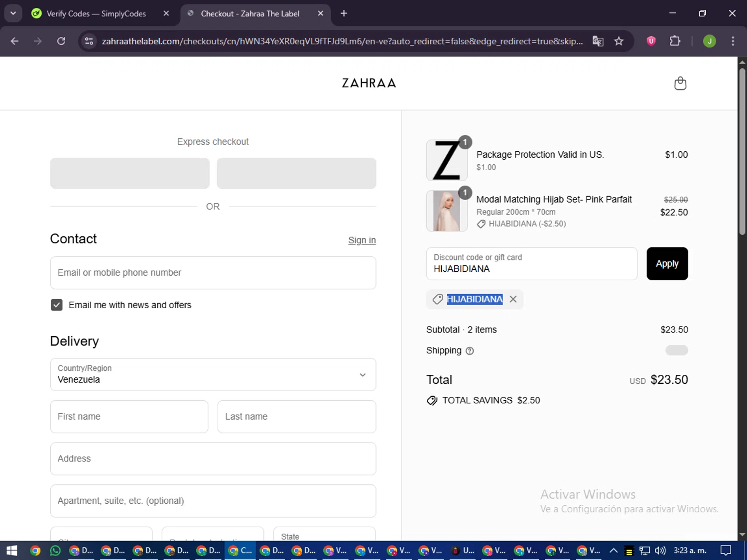This screenshot has width=747, height=560.
Task: Click the bookmark star in address bar
Action: coord(619,41)
